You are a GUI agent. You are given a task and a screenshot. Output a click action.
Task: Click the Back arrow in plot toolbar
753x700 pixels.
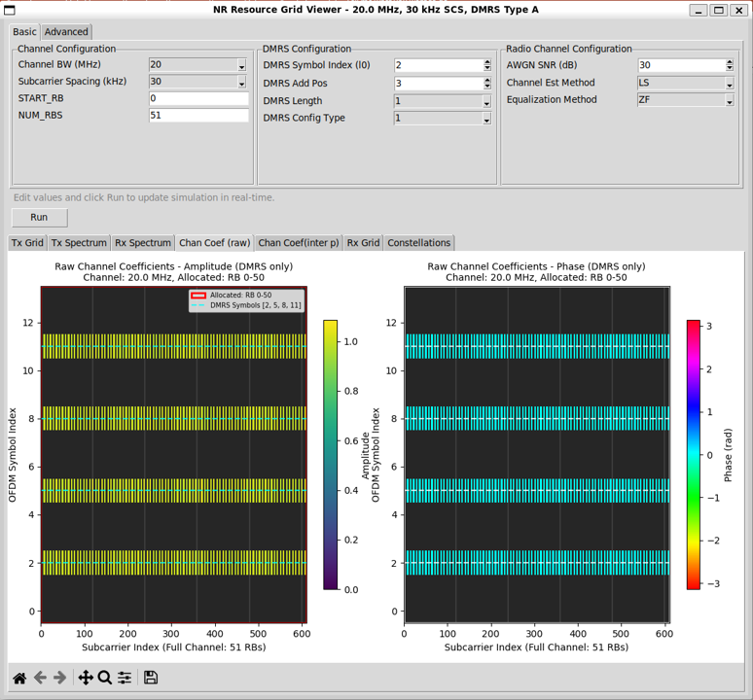40,678
